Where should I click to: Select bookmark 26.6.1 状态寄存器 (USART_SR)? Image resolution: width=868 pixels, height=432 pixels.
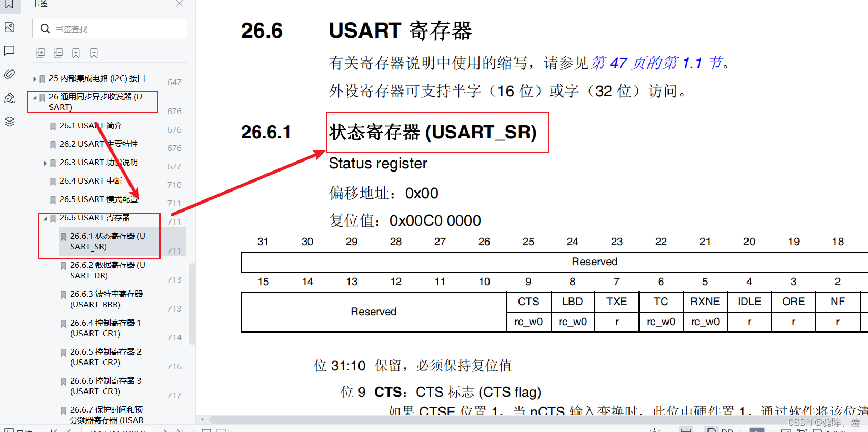click(x=107, y=241)
